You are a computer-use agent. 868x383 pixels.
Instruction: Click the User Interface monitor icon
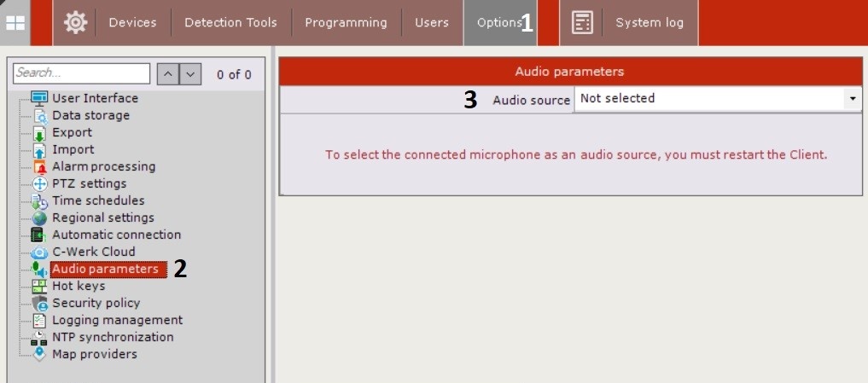coord(39,98)
